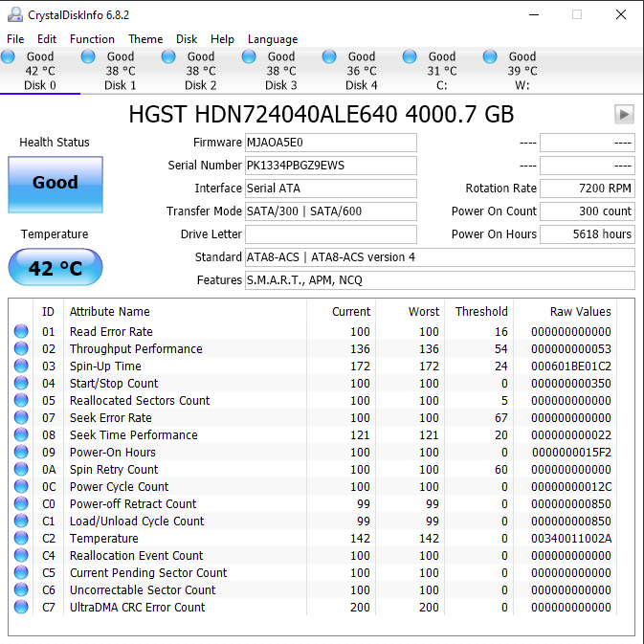The height and width of the screenshot is (644, 644).
Task: Click status orb for Spin Retry Count
Action: pos(21,469)
